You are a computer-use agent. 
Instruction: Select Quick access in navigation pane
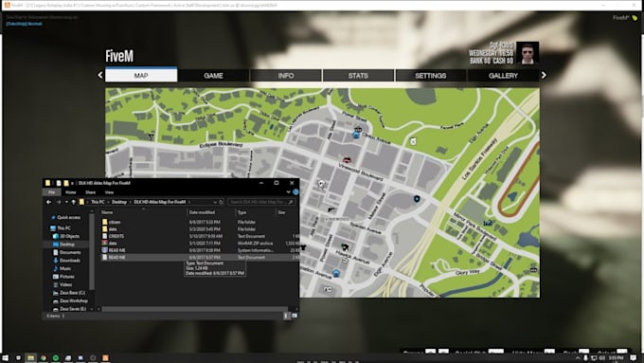(x=68, y=217)
